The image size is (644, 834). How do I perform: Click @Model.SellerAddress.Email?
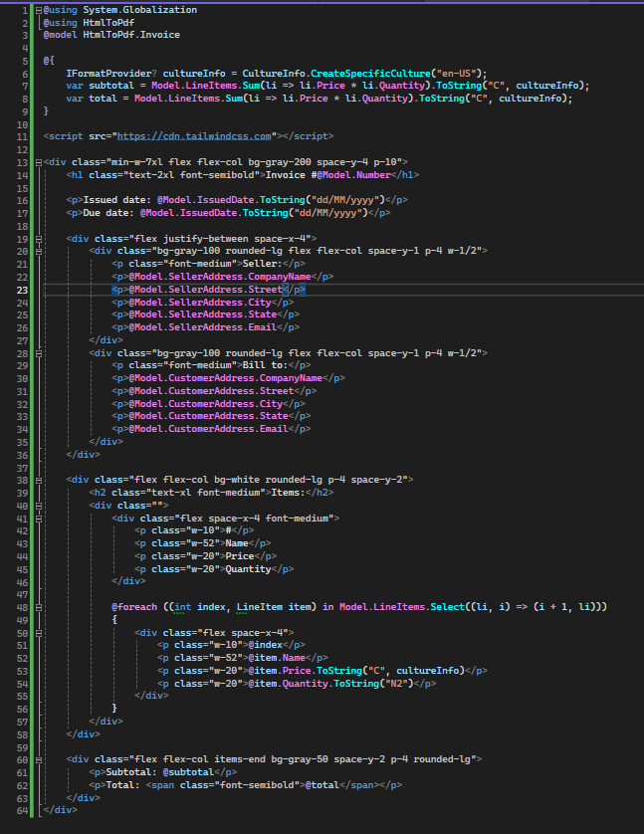click(x=203, y=327)
